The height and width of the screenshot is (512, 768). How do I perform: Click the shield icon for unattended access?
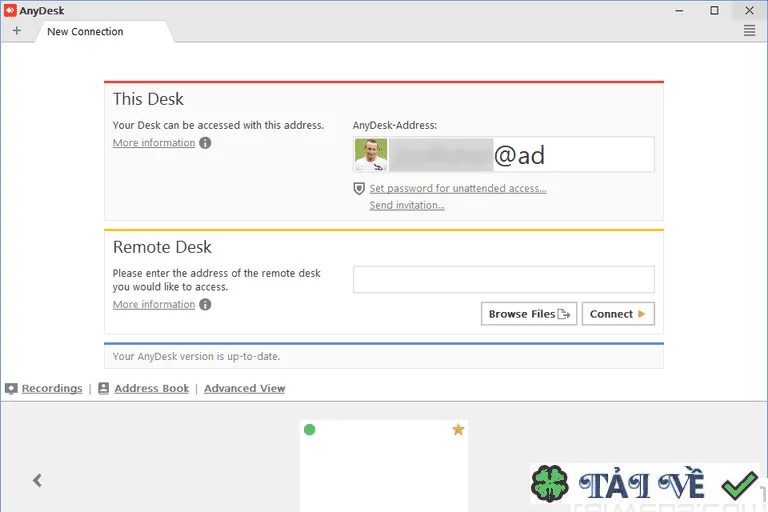[x=359, y=189]
